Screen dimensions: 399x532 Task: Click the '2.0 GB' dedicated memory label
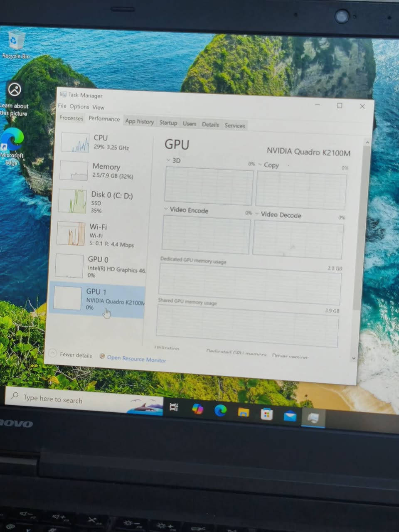click(335, 268)
